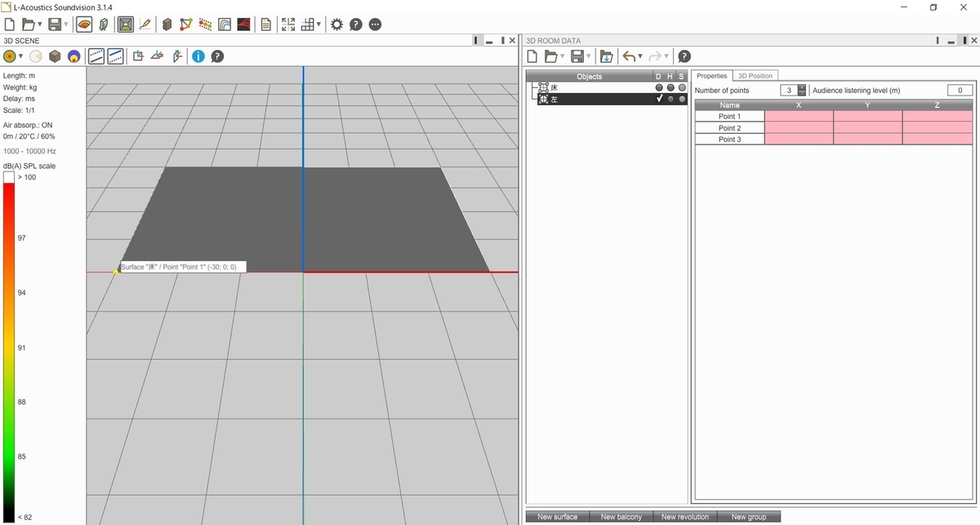Click the New group button

(749, 517)
